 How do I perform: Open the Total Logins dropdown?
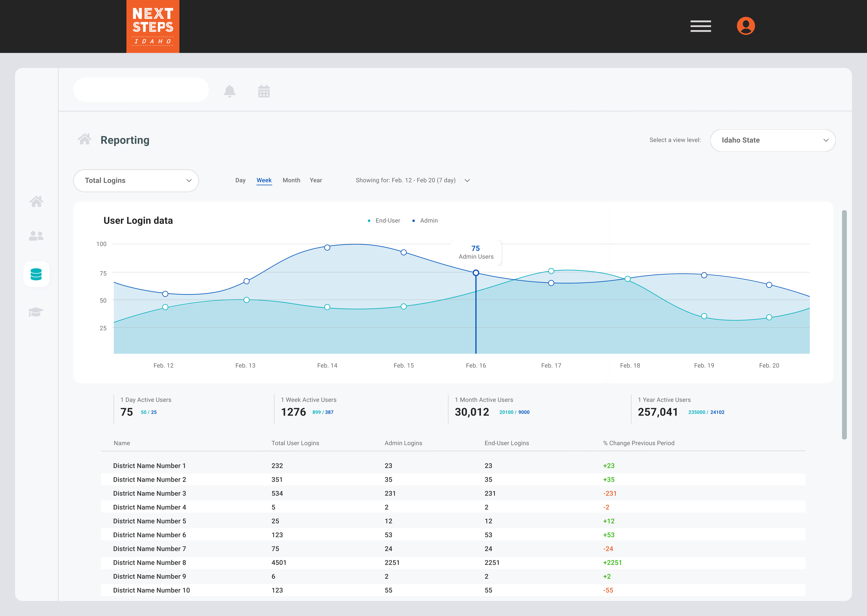click(x=136, y=181)
